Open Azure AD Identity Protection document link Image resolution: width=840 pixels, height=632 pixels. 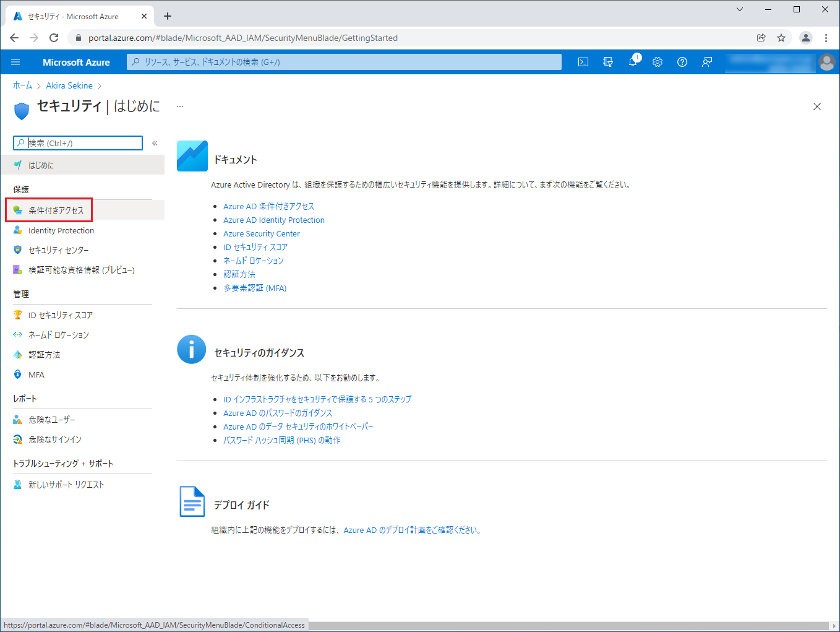(274, 220)
